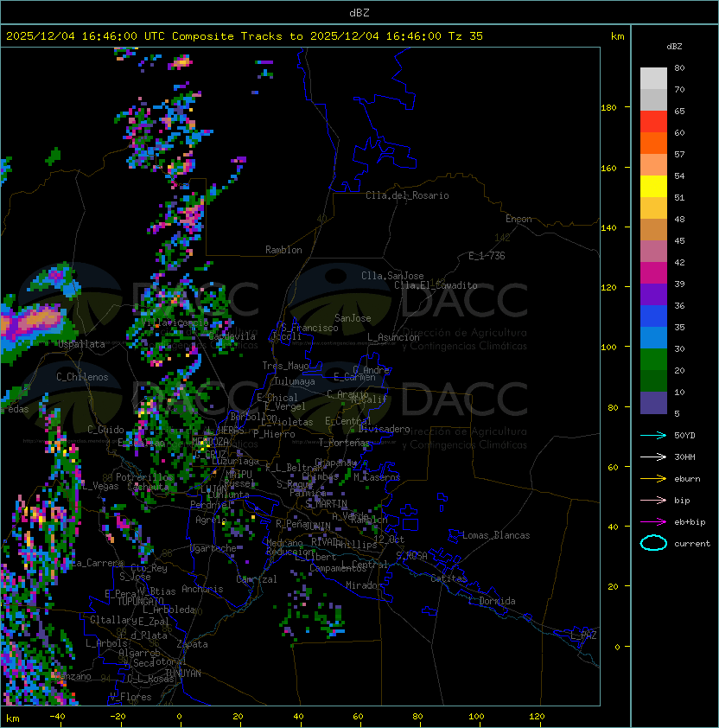Click the 'Encon' place label
The width and height of the screenshot is (719, 728).
pos(519,219)
